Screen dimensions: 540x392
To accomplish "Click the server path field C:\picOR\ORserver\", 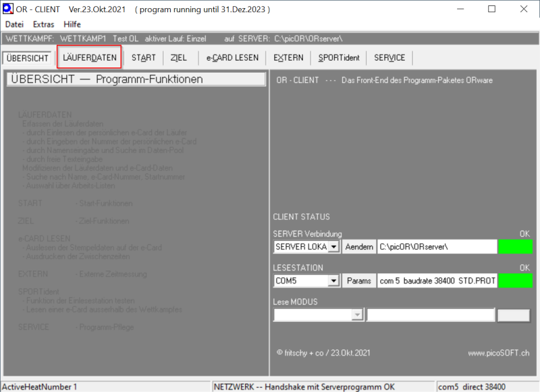I will tap(436, 247).
